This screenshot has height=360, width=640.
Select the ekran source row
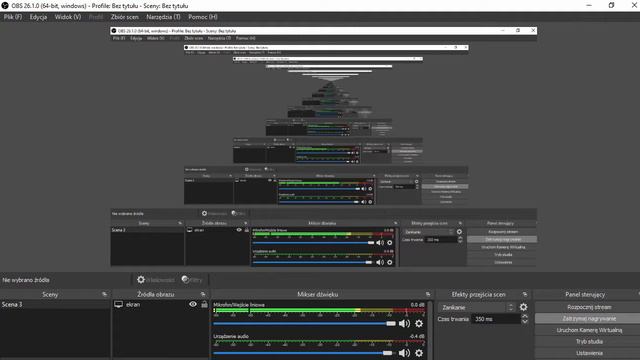161,304
